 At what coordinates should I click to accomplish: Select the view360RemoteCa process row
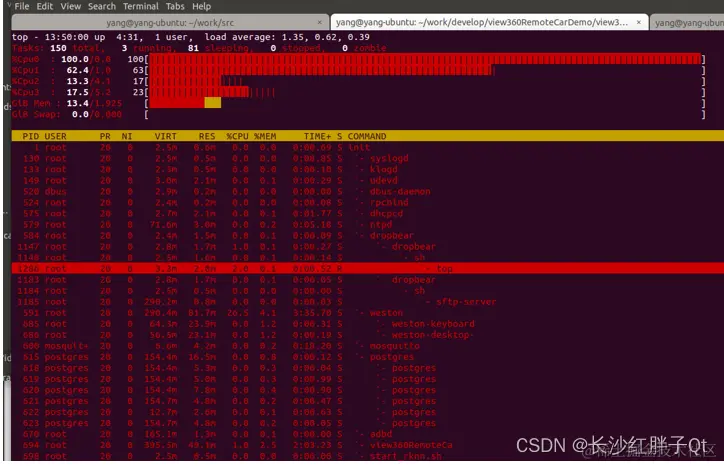click(x=368, y=446)
